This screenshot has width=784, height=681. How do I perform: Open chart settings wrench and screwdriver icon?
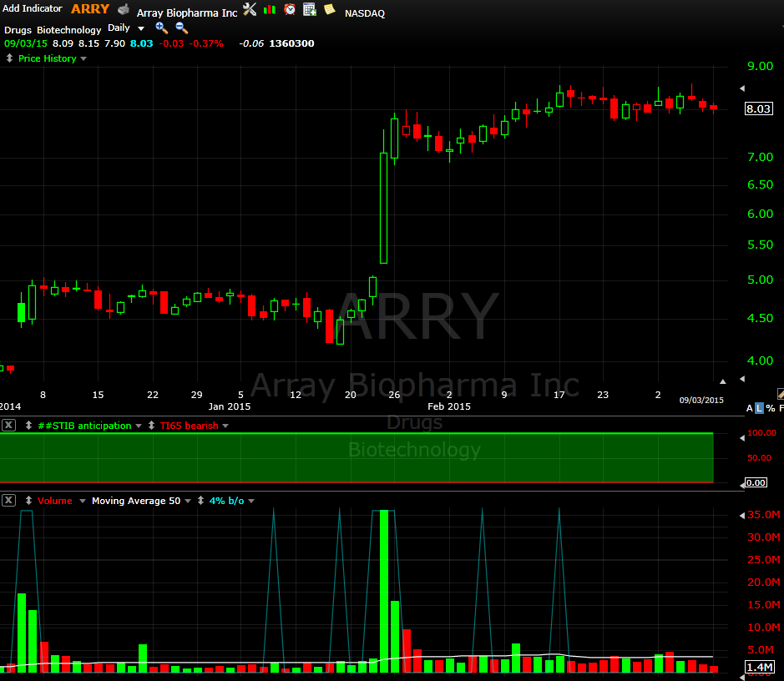[250, 9]
